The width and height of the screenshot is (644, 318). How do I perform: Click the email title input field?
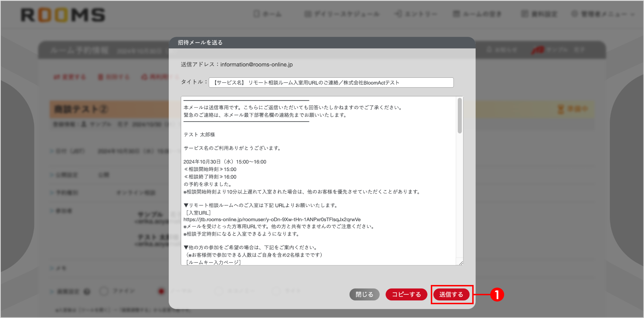pos(330,82)
